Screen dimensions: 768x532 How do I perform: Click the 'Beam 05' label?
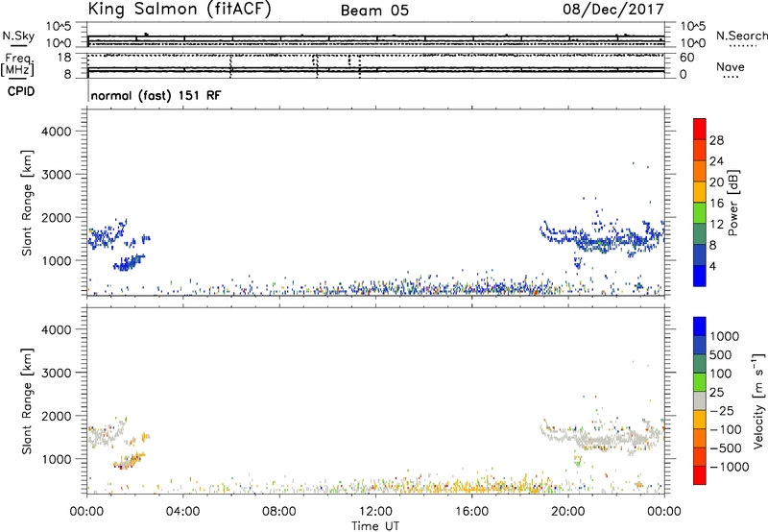(x=374, y=11)
